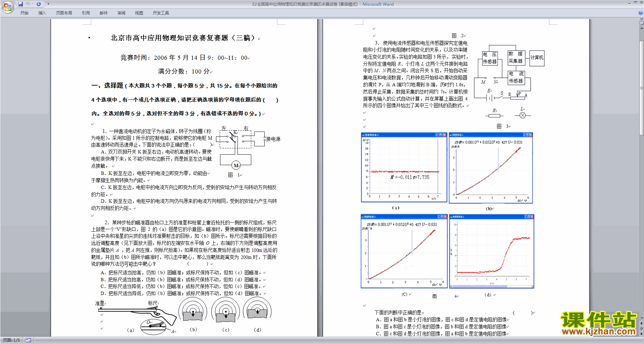This screenshot has height=344, width=644.
Task: Click the 计算机 box in circuit diagram
Action: tap(537, 58)
